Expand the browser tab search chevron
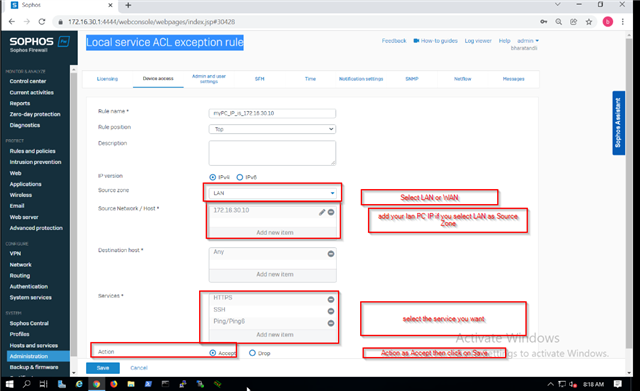 pyautogui.click(x=558, y=4)
